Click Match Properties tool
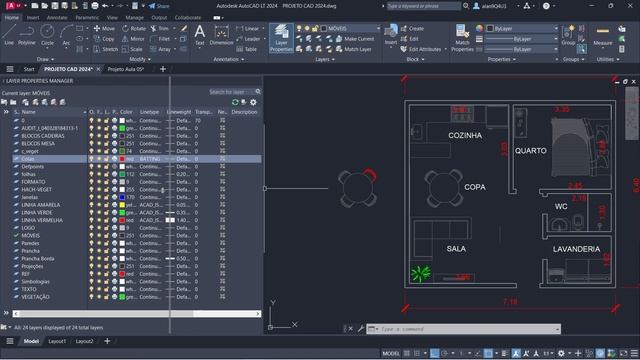This screenshot has width=640, height=360. [x=462, y=38]
